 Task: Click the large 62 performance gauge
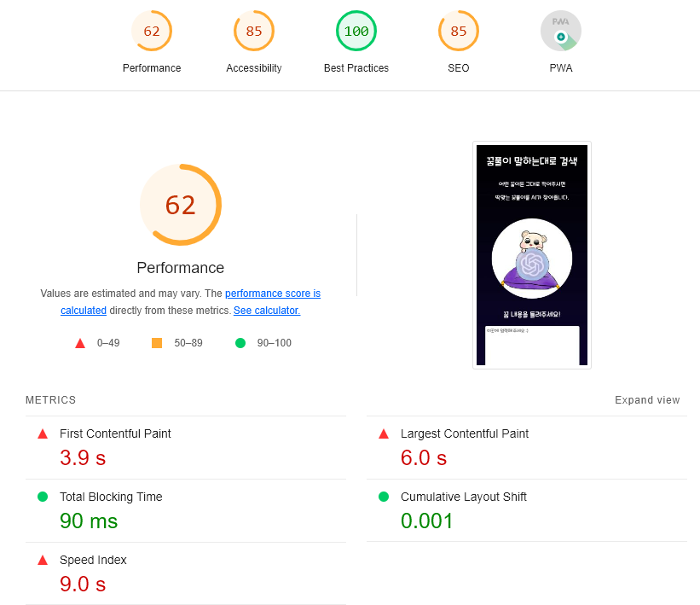[x=181, y=205]
